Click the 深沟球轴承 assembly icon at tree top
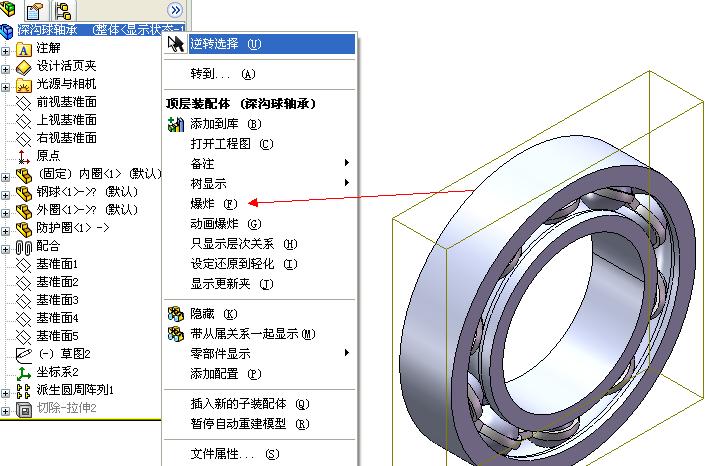726x466 pixels. (7, 31)
